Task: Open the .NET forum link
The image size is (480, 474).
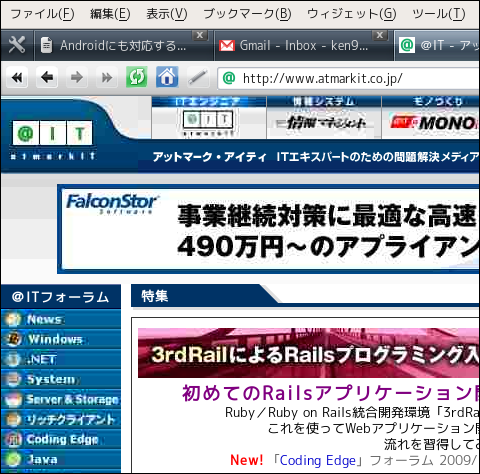Action: click(x=41, y=359)
